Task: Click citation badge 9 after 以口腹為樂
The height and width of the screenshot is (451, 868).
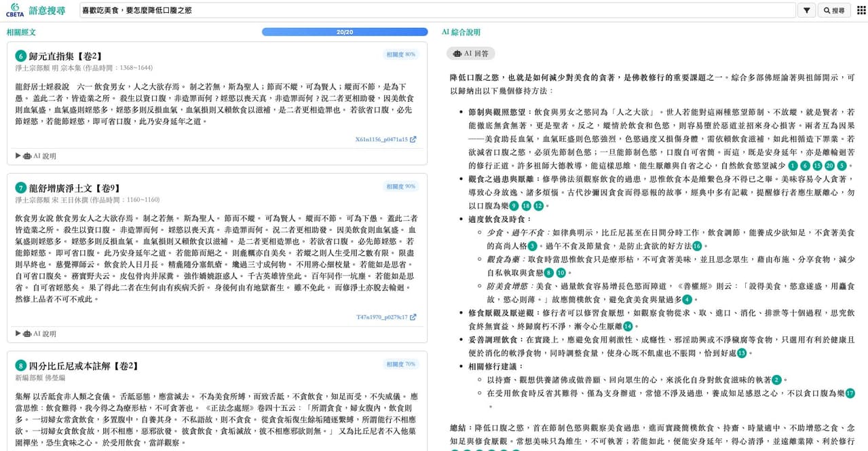Action: pos(514,206)
